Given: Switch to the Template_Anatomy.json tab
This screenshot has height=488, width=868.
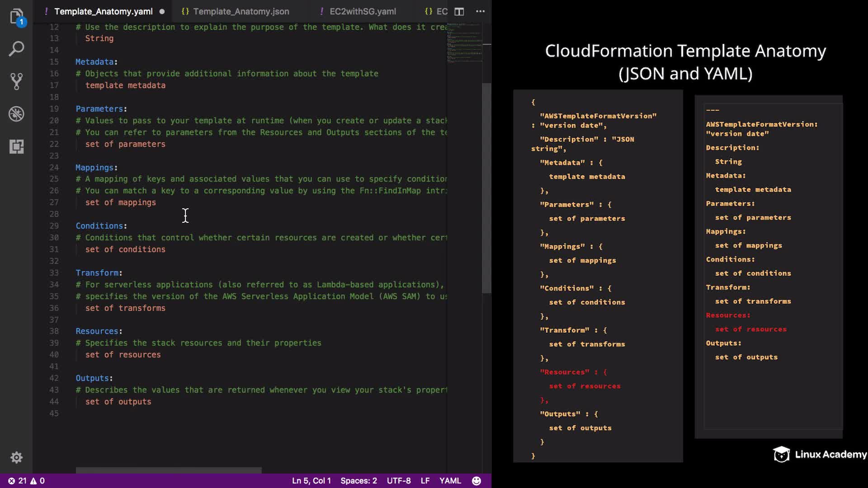Looking at the screenshot, I should (x=241, y=11).
